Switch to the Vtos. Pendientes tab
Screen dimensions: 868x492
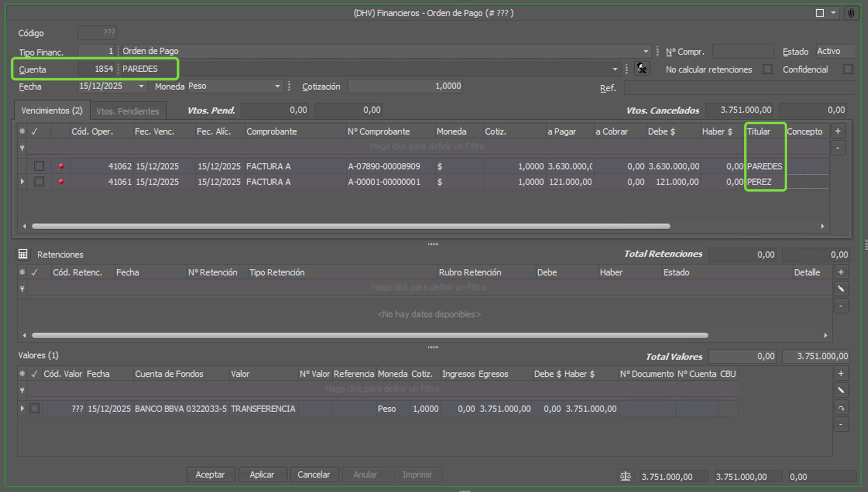point(127,111)
